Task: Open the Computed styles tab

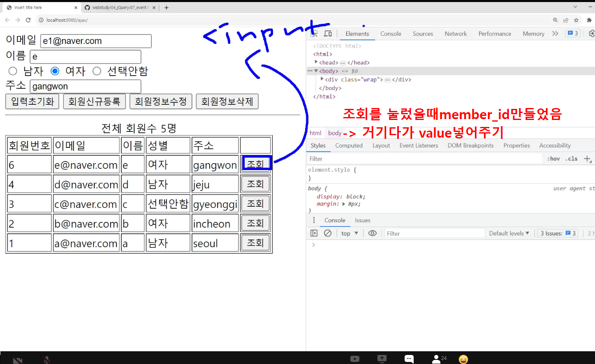Action: [349, 145]
